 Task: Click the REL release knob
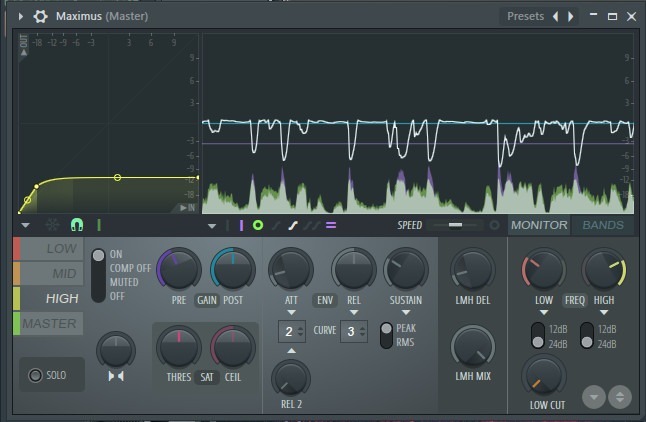point(353,269)
